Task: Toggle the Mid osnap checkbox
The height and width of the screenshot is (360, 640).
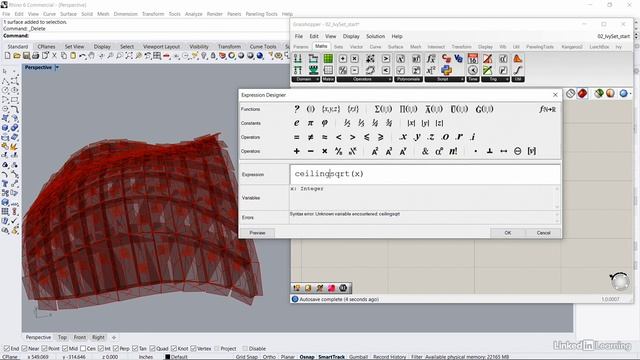Action: (65, 349)
